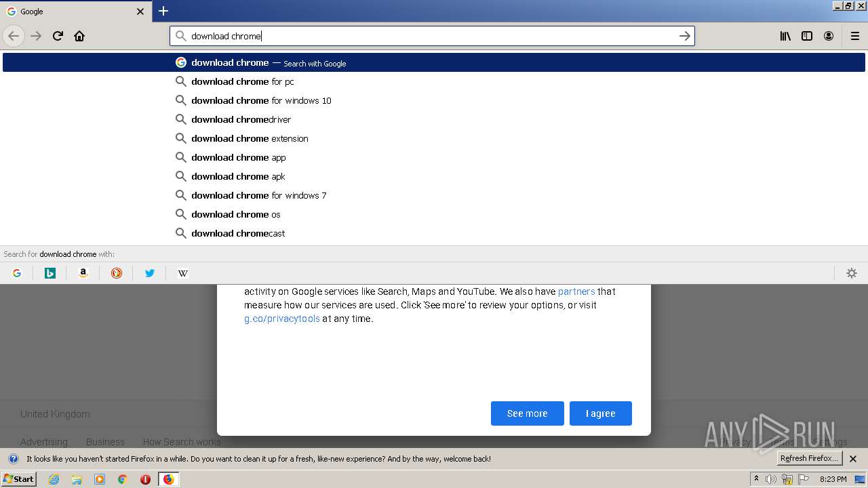
Task: Open the 'partners' link in consent dialog
Action: (x=576, y=291)
